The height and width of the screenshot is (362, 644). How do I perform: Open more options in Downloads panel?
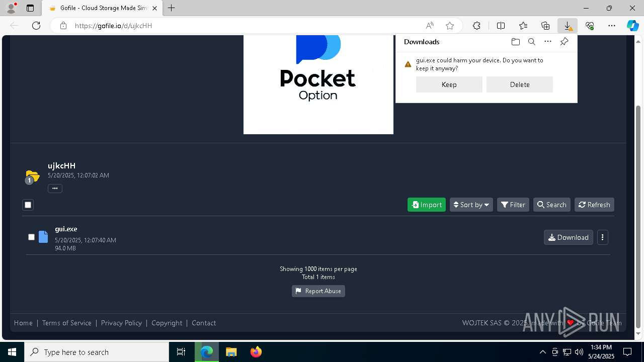[548, 42]
